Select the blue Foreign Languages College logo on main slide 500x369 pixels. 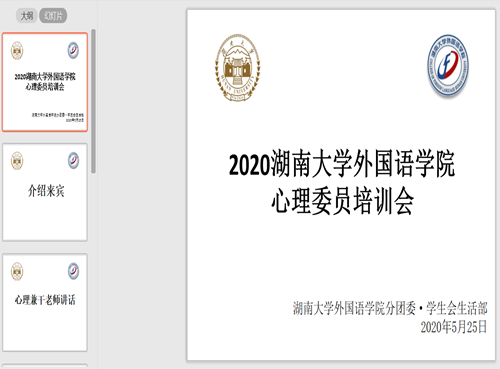point(448,65)
